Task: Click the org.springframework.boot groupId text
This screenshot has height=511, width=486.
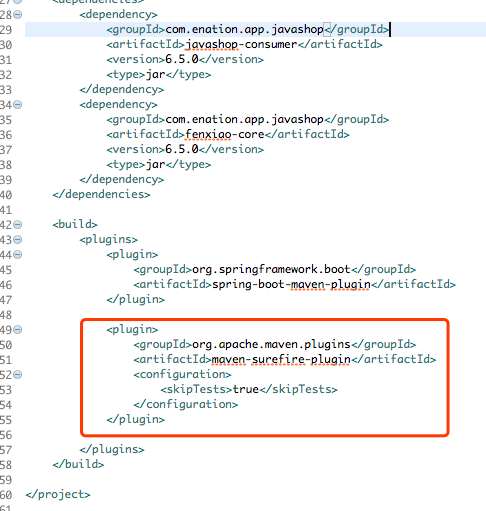Action: 271,269
